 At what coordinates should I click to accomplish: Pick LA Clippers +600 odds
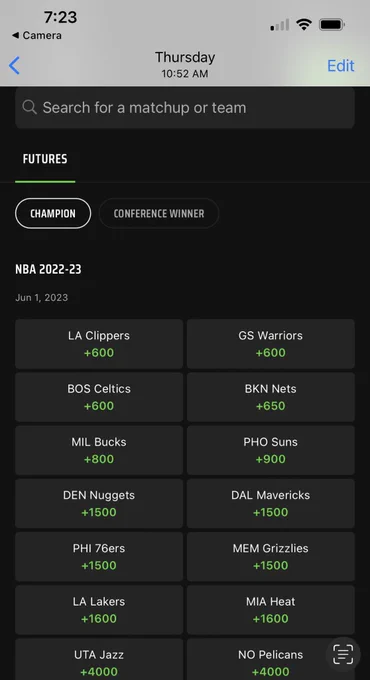click(x=99, y=344)
